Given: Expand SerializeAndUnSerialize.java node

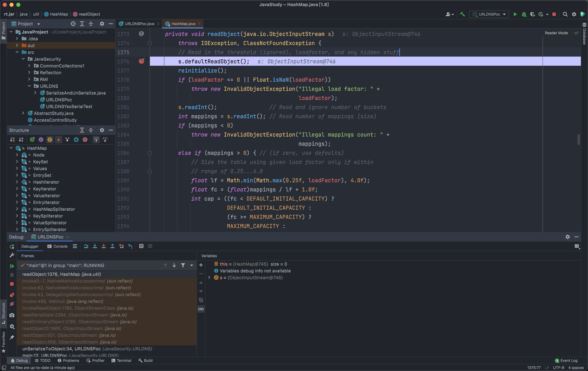Looking at the screenshot, I should pos(35,93).
